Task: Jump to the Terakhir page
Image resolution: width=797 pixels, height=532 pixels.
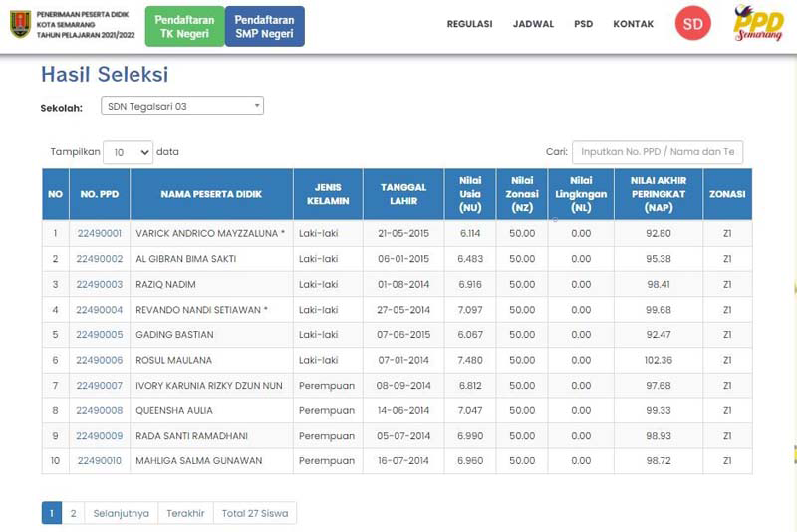Action: click(x=185, y=513)
